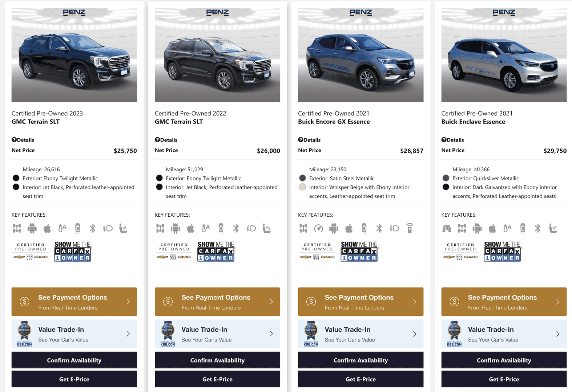
Task: Click the Apple CarPlay icon for the Buick Encore GX
Action: (x=349, y=228)
